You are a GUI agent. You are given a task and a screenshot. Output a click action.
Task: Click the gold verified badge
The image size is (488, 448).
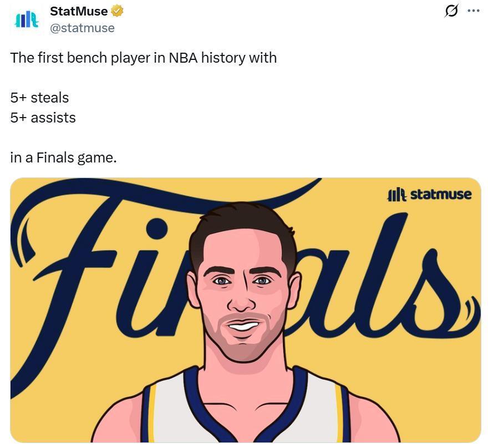pos(117,11)
